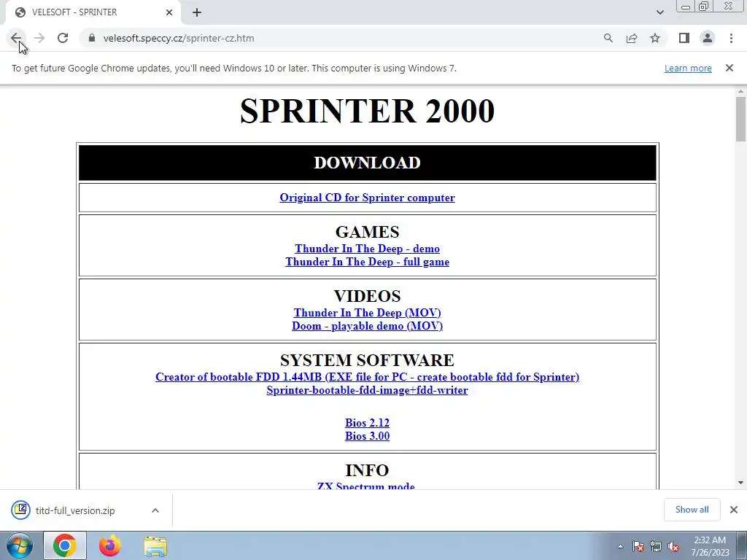Download Thunder In The Deep - demo
The width and height of the screenshot is (747, 560).
point(368,249)
